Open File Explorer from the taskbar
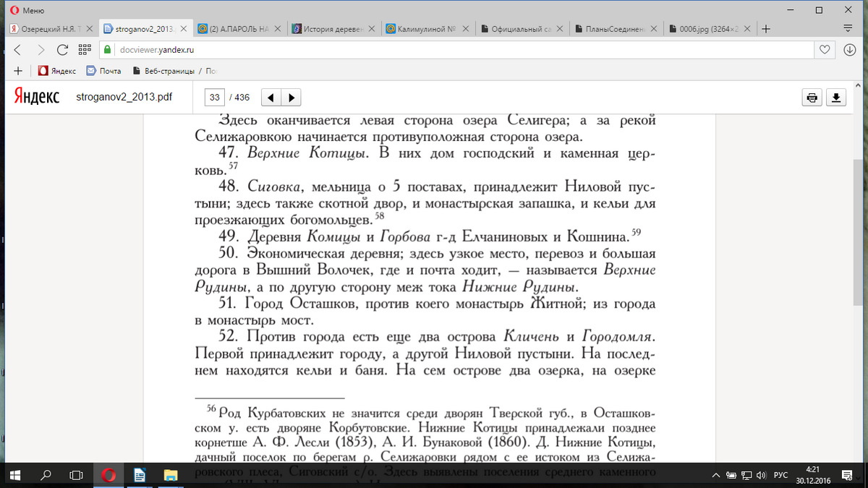 click(x=171, y=476)
